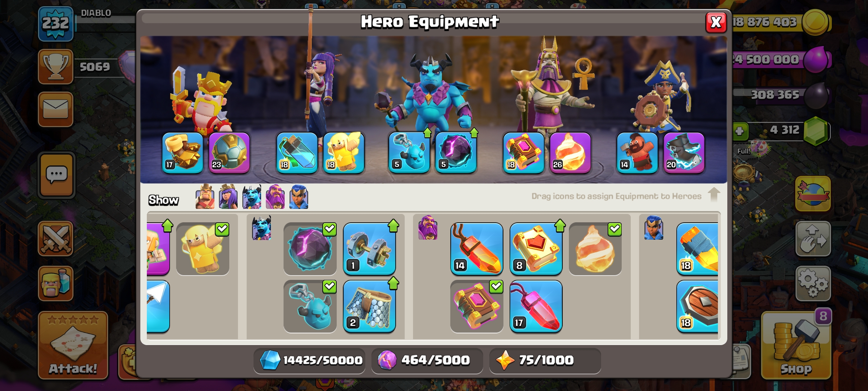Filter equipment by Barbarian King portrait

205,197
